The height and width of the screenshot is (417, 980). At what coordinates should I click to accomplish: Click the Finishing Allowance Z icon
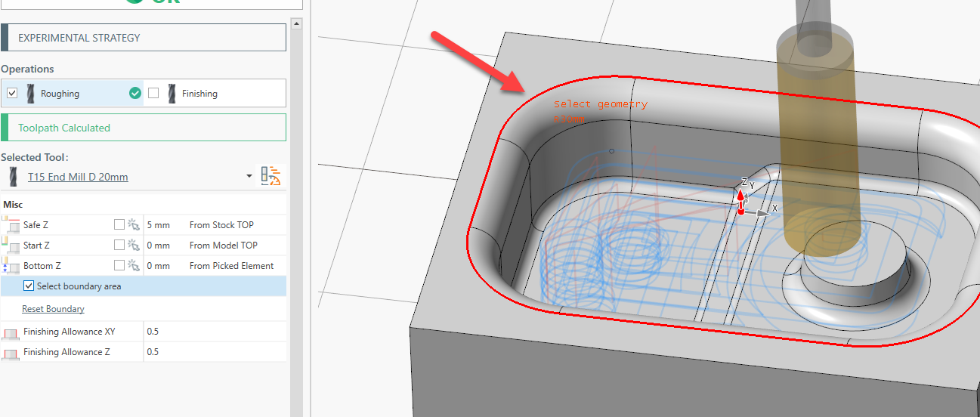[x=11, y=352]
